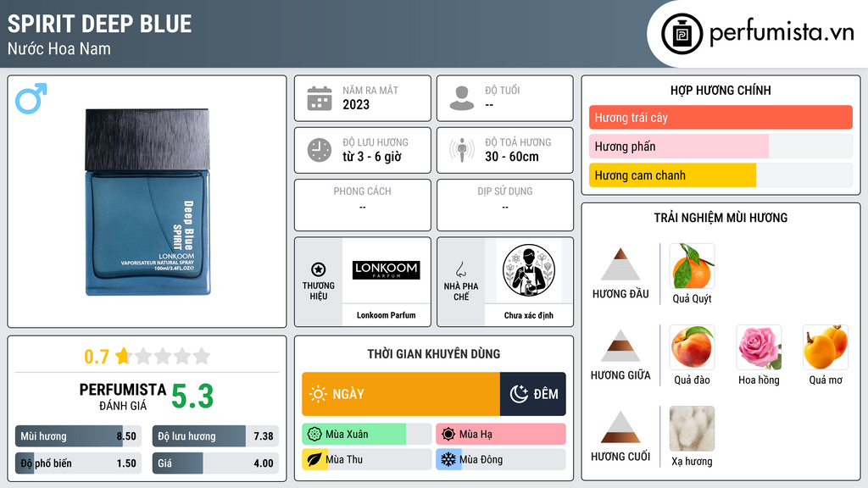Screen dimensions: 868x488
Task: Click the release year 2023 value
Action: (356, 104)
